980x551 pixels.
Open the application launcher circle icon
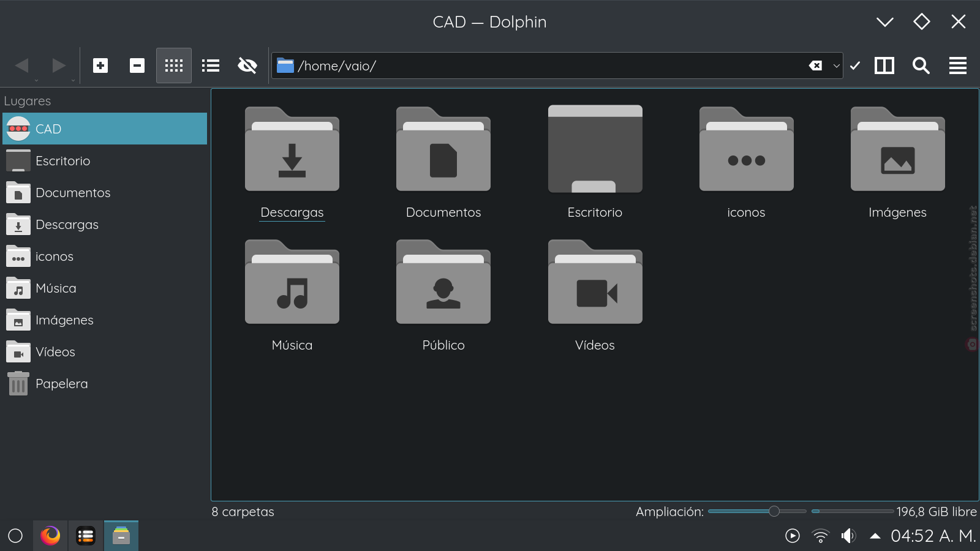pyautogui.click(x=15, y=536)
